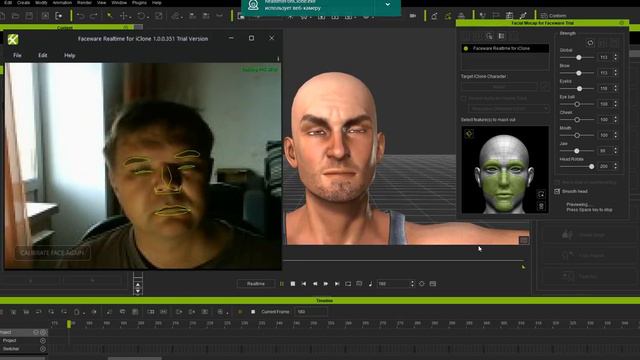Click the Current Frame input field
The width and height of the screenshot is (640, 360).
pyautogui.click(x=311, y=312)
